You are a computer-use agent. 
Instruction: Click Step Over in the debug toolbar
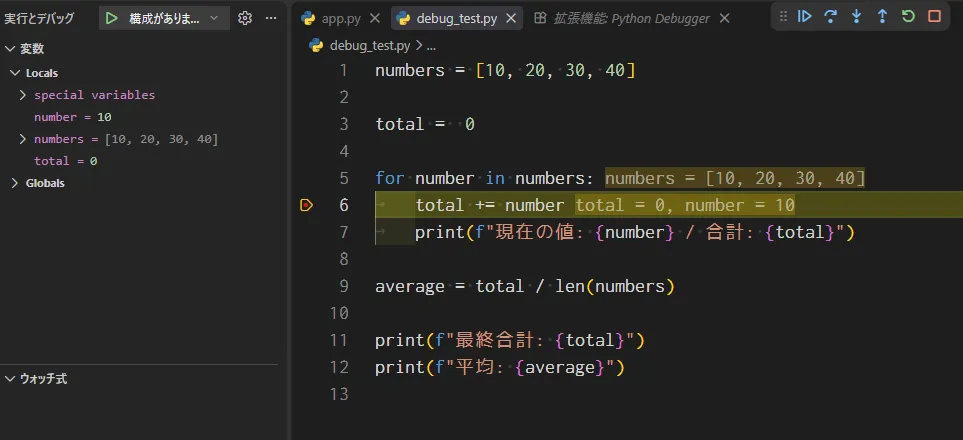pyautogui.click(x=830, y=17)
